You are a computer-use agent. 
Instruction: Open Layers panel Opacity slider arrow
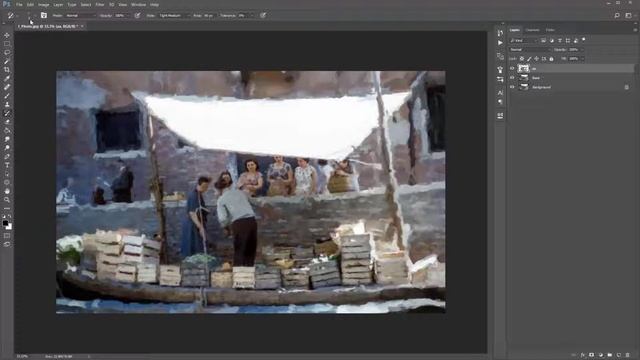click(582, 50)
